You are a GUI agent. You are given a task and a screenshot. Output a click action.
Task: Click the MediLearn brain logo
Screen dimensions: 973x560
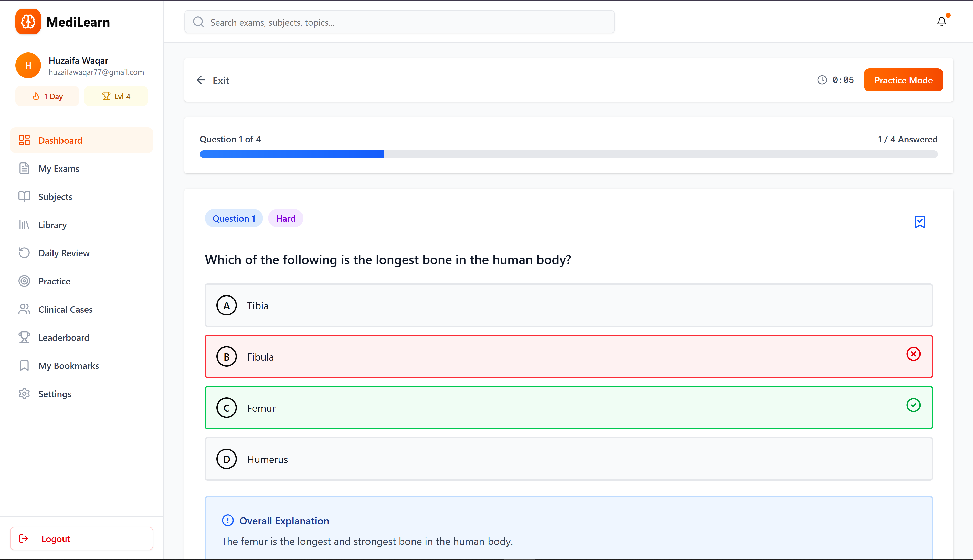[x=28, y=22]
